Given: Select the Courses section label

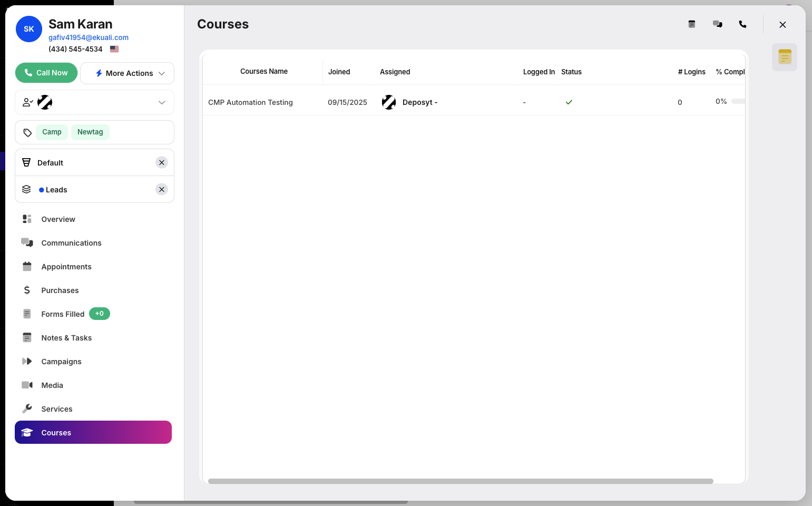Looking at the screenshot, I should pyautogui.click(x=56, y=433).
